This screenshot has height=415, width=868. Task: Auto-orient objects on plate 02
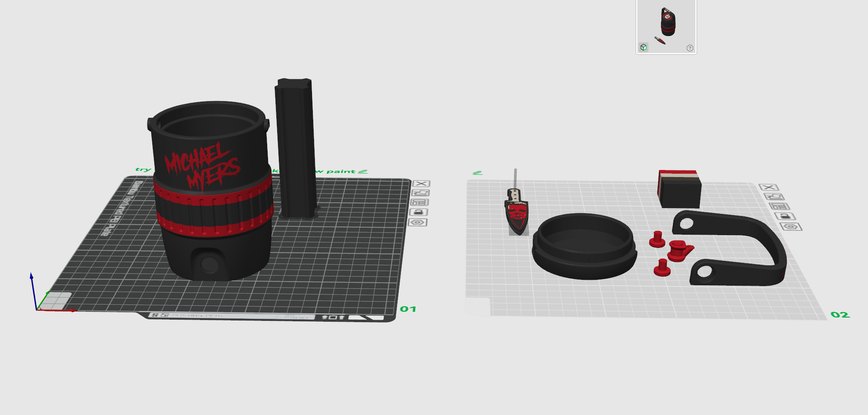[774, 197]
